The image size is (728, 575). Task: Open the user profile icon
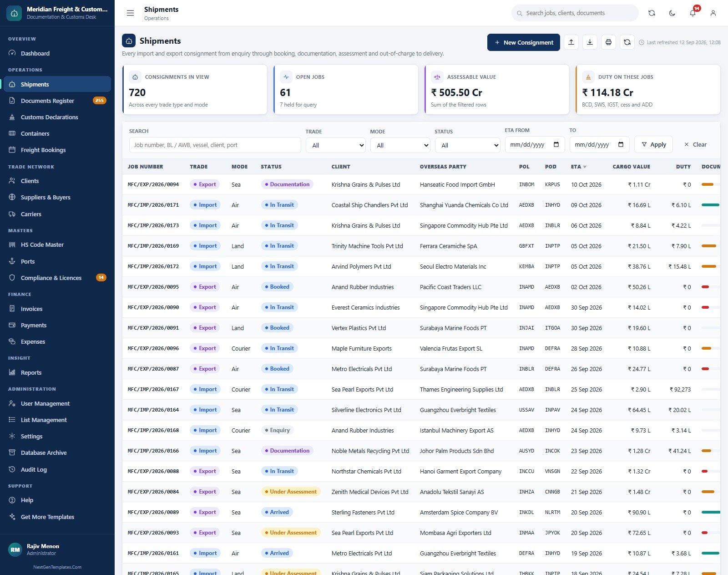point(713,13)
